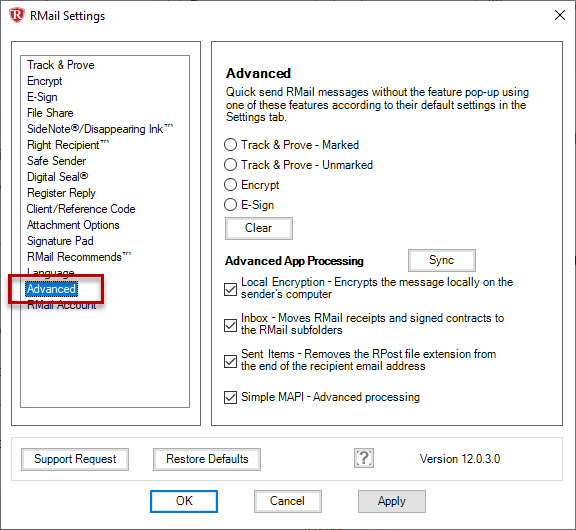Image resolution: width=576 pixels, height=530 pixels.
Task: Choose the E-Sign quick send radio button
Action: click(x=230, y=205)
